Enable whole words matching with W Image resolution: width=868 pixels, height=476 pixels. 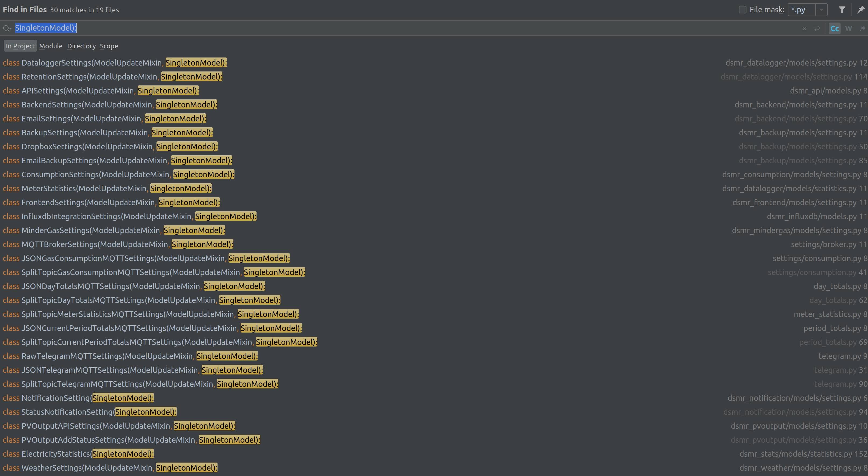coord(849,28)
